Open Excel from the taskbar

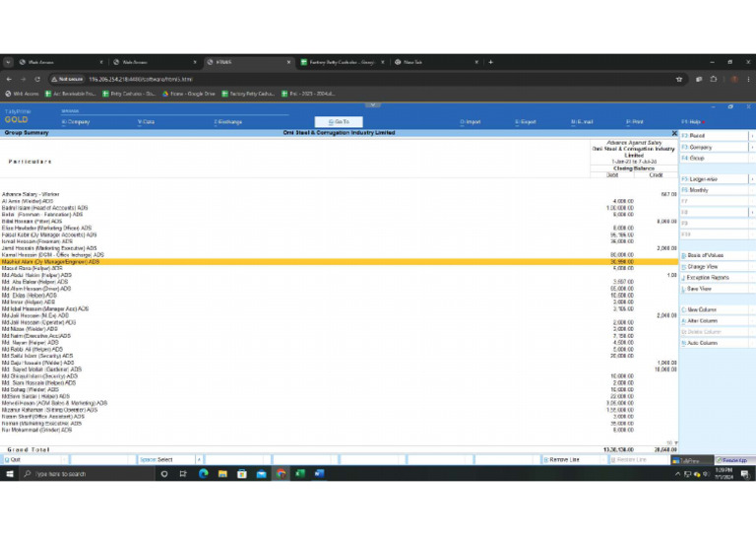[x=300, y=474]
